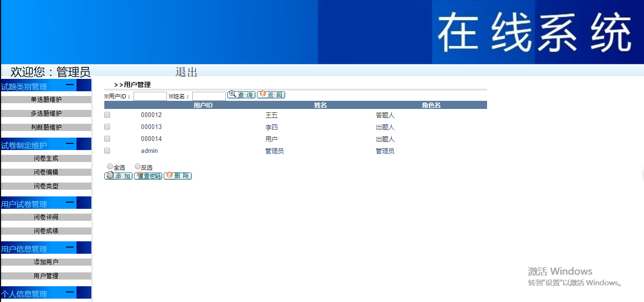Click the 查询 search button
The height and width of the screenshot is (302, 644).
pyautogui.click(x=241, y=95)
